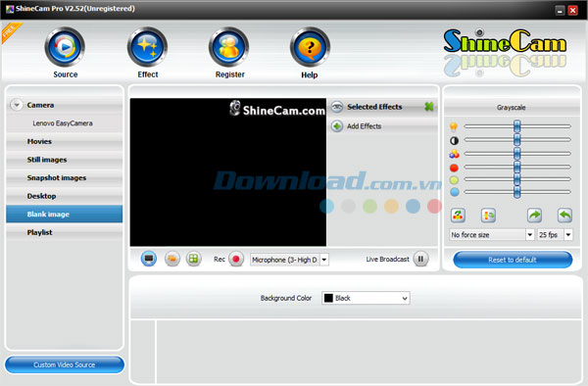The height and width of the screenshot is (386, 588).
Task: Select the Snapshot images source category
Action: (65, 177)
